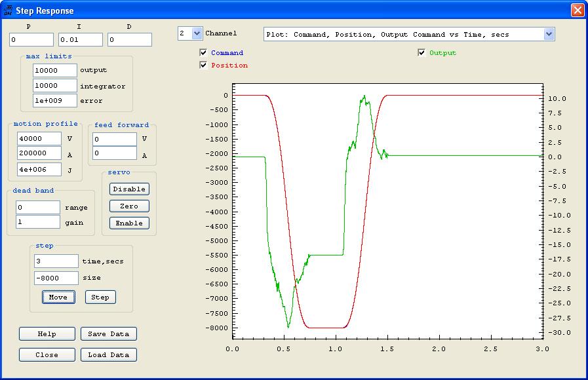The image size is (588, 380).
Task: Click Load Data button
Action: (x=109, y=355)
